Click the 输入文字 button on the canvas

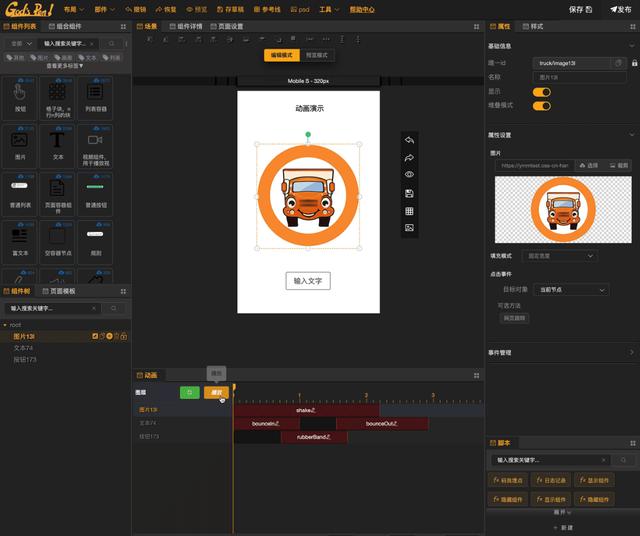(x=308, y=281)
